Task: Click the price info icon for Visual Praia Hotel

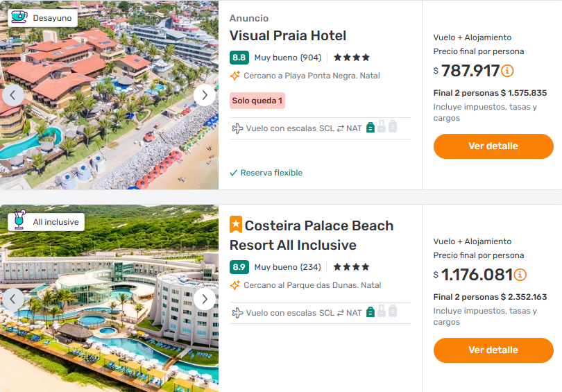Action: 508,71
